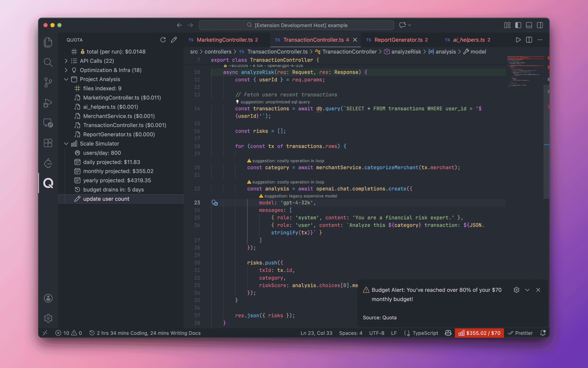
Task: Open the Copilot chat icon in title bar
Action: [402, 25]
